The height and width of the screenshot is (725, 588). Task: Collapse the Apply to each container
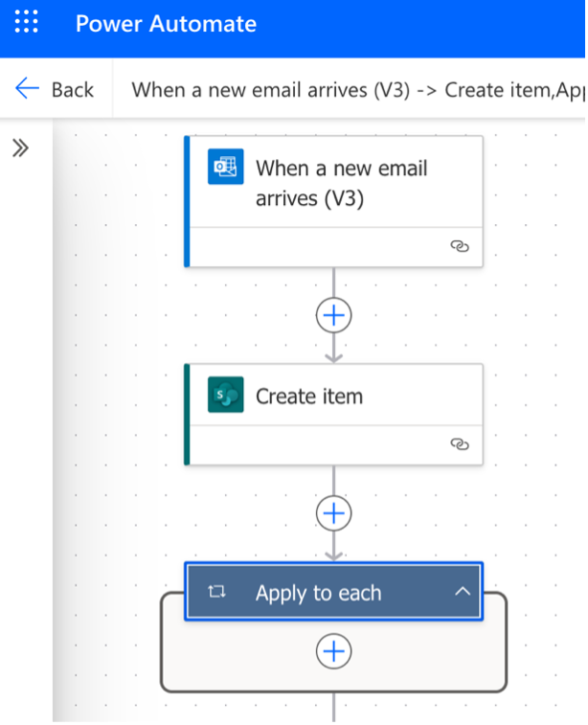click(463, 591)
